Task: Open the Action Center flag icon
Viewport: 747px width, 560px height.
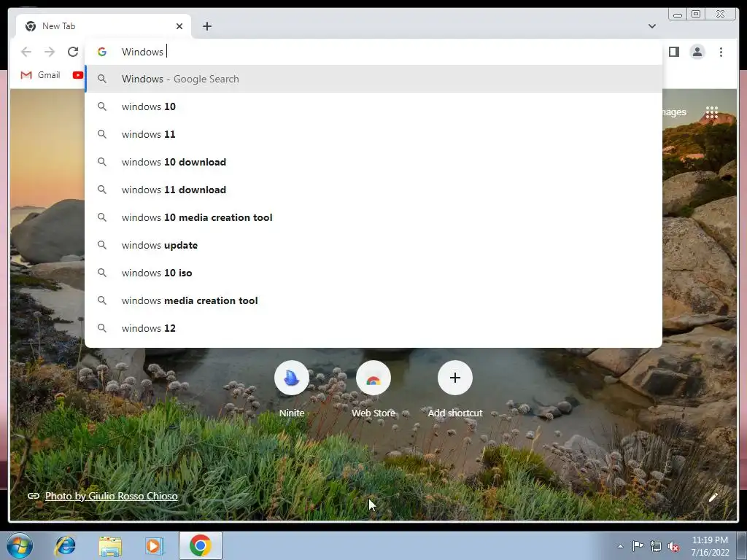Action: 638,545
